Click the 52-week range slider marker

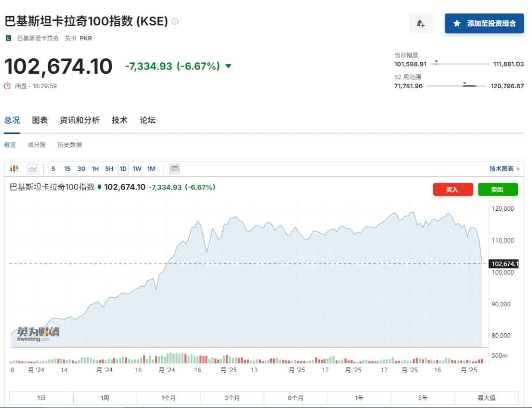click(x=464, y=83)
